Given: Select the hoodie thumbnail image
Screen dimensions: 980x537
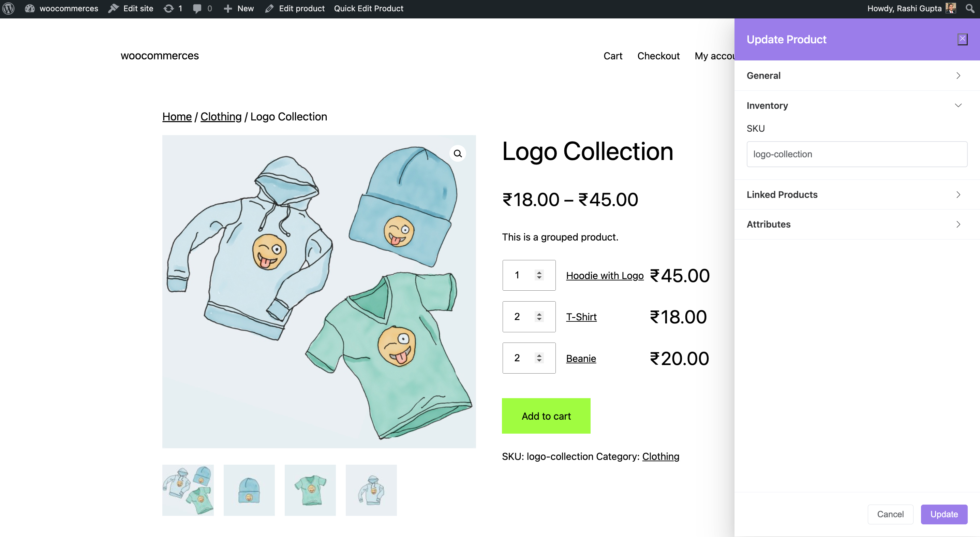Looking at the screenshot, I should point(371,490).
